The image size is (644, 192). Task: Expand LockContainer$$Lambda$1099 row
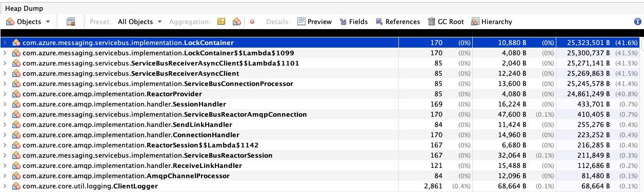[x=5, y=53]
